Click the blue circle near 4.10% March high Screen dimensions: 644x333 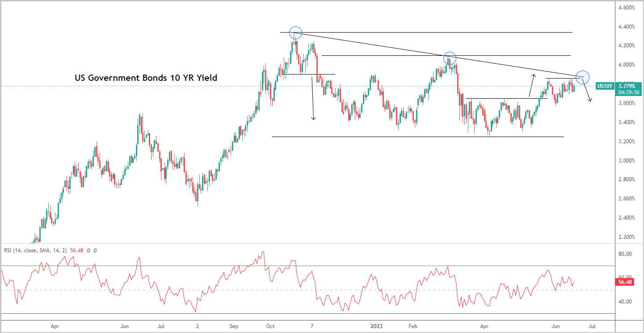coord(450,58)
